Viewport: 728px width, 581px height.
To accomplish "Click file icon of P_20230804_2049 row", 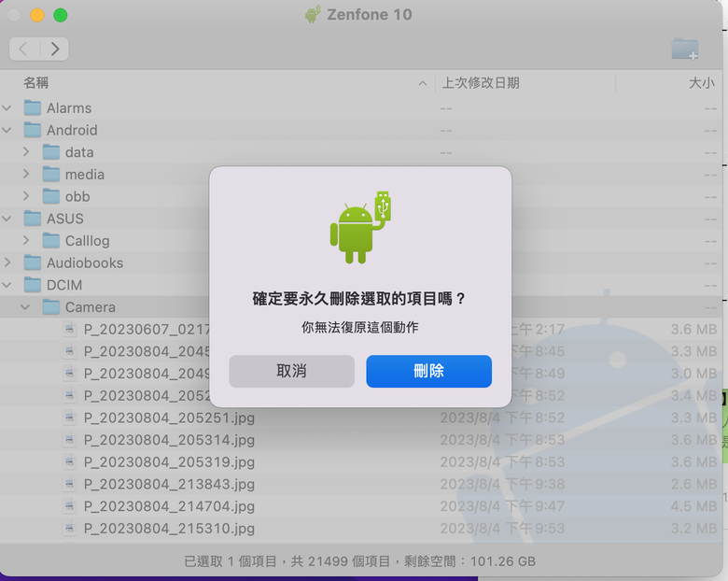I will (x=70, y=374).
